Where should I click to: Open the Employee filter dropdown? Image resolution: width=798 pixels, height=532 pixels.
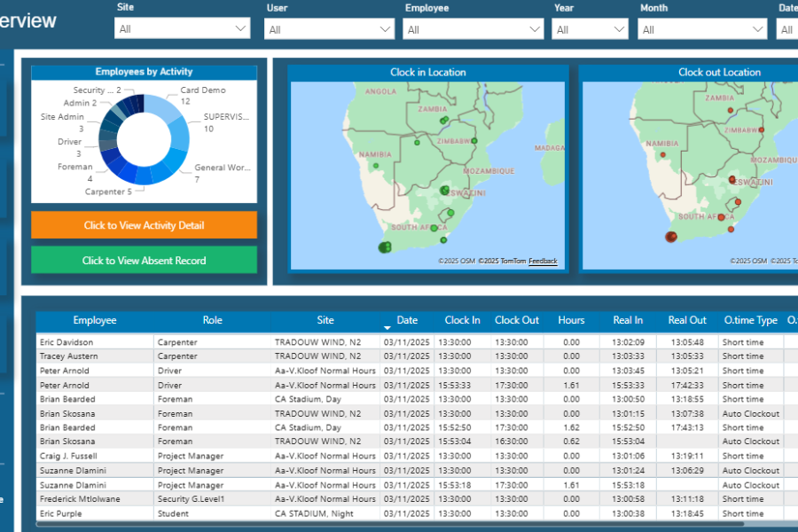tap(473, 30)
